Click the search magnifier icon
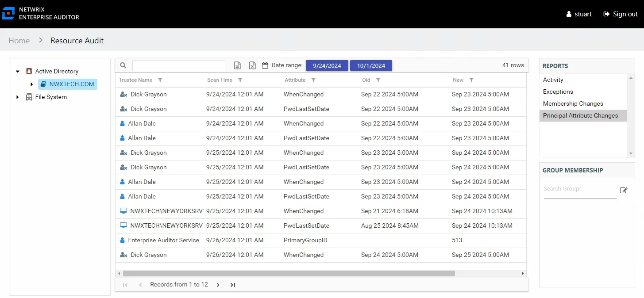The width and height of the screenshot is (644, 298). tap(123, 65)
